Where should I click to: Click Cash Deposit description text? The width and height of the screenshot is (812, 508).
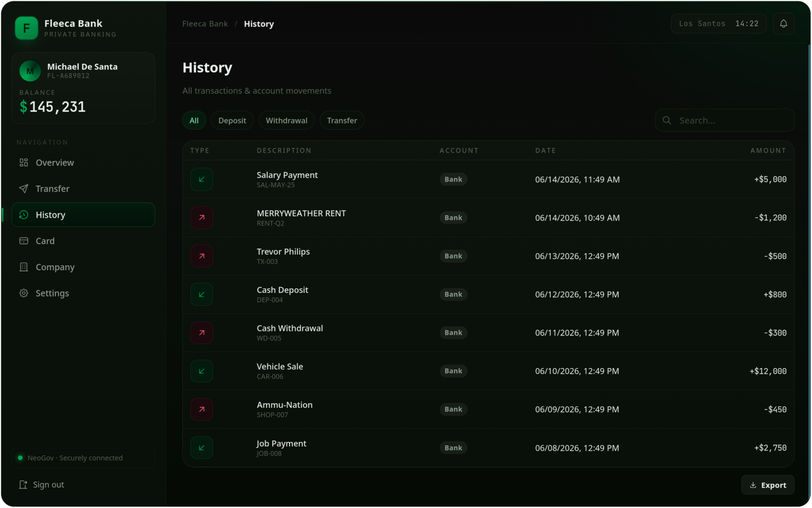(x=282, y=290)
